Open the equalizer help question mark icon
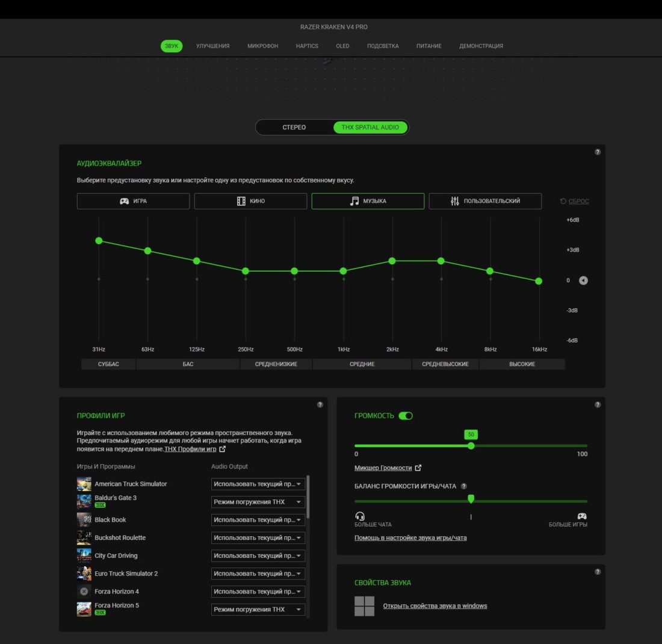This screenshot has height=644, width=662. point(598,152)
